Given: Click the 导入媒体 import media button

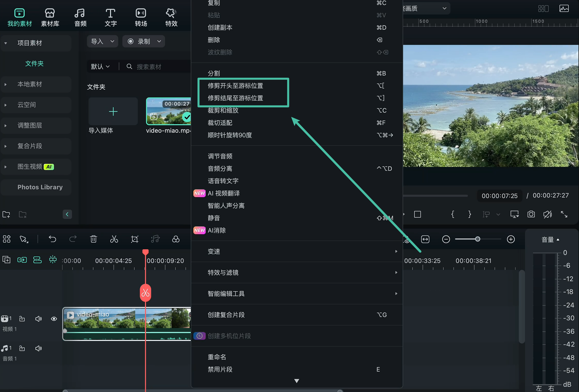Looking at the screenshot, I should pyautogui.click(x=113, y=111).
